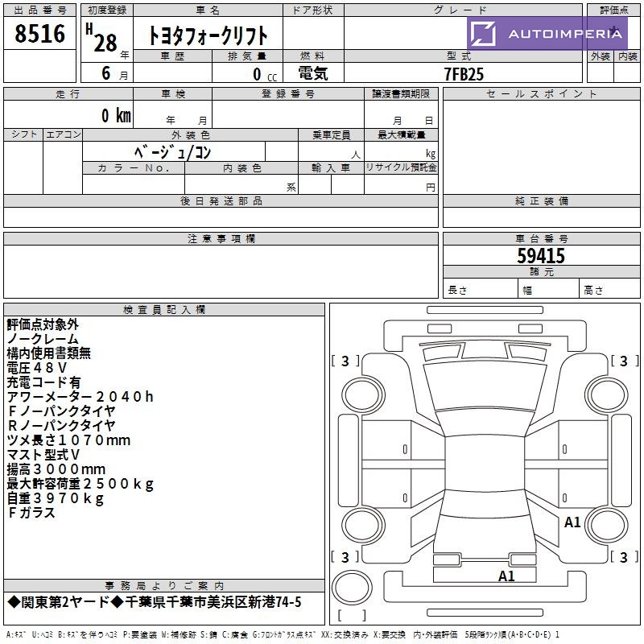Select the weight note 自重3970kg
The width and height of the screenshot is (644, 644).
coord(55,498)
